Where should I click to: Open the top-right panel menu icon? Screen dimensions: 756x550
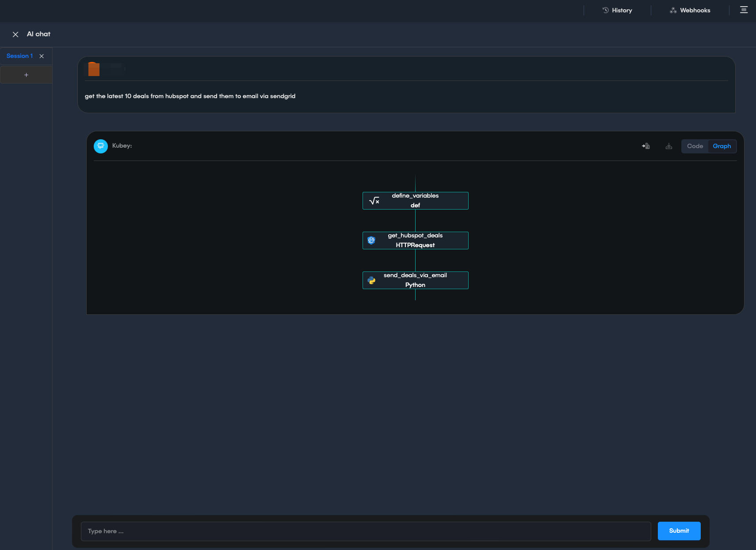[744, 10]
